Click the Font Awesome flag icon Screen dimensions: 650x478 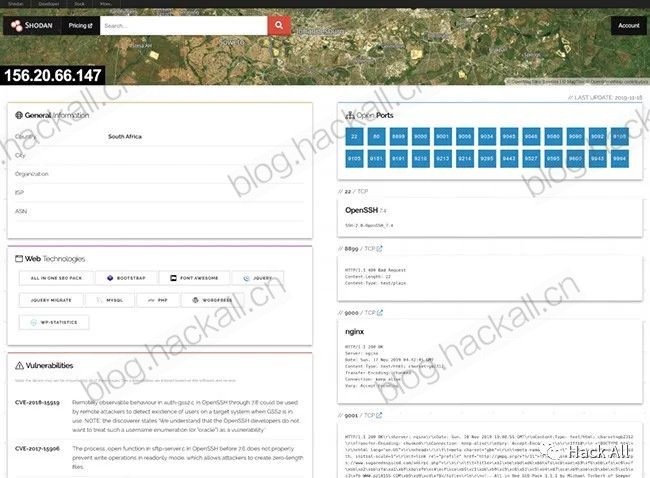(173, 278)
